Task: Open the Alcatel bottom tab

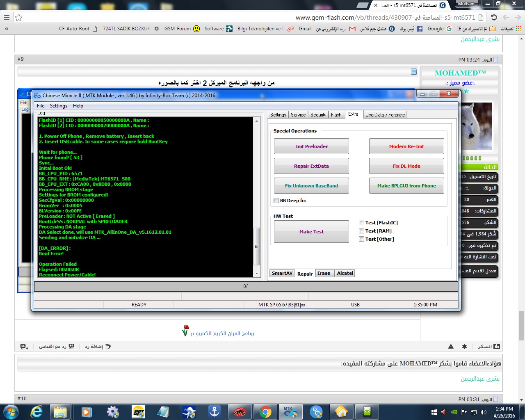Action: coord(345,273)
